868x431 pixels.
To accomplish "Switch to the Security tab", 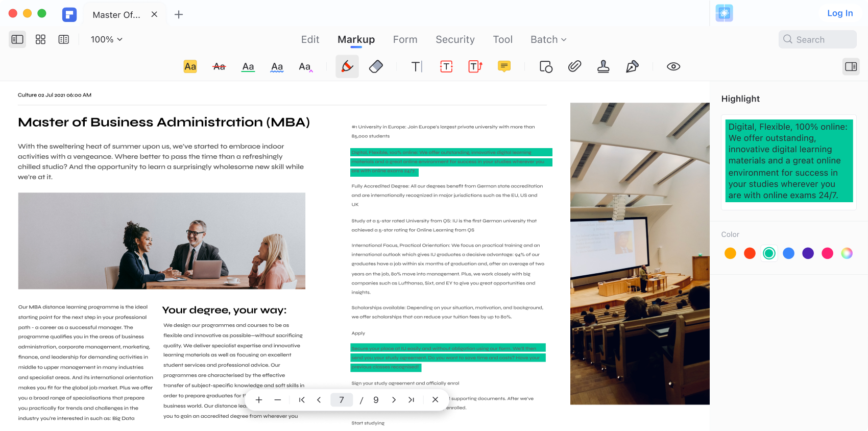I will point(455,39).
